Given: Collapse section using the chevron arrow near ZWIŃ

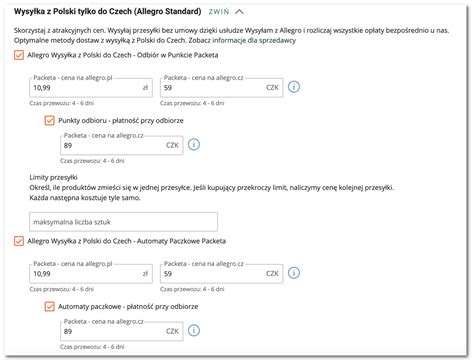Looking at the screenshot, I should pos(239,12).
